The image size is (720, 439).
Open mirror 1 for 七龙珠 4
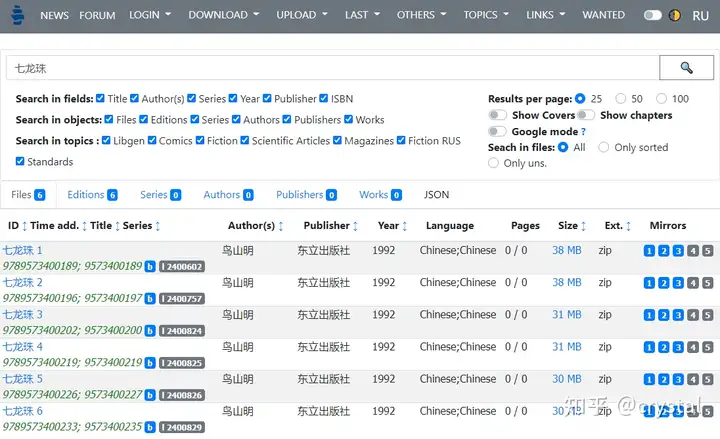tap(649, 347)
